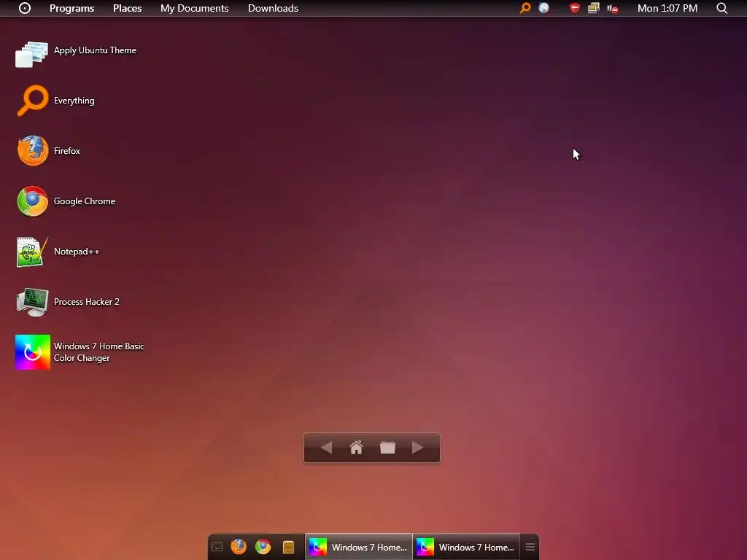Open search via top-right magnifier icon

[x=721, y=8]
